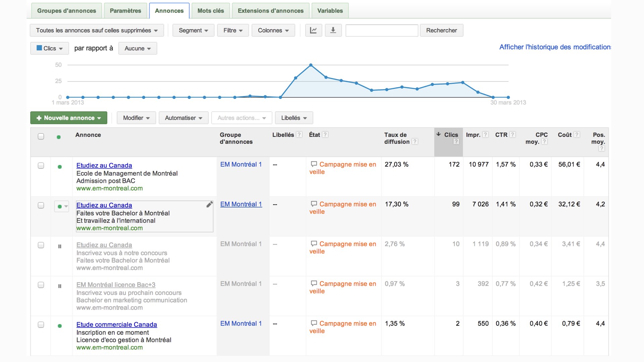This screenshot has height=362, width=644.
Task: Open help icon beside Coût header
Action: pyautogui.click(x=577, y=135)
